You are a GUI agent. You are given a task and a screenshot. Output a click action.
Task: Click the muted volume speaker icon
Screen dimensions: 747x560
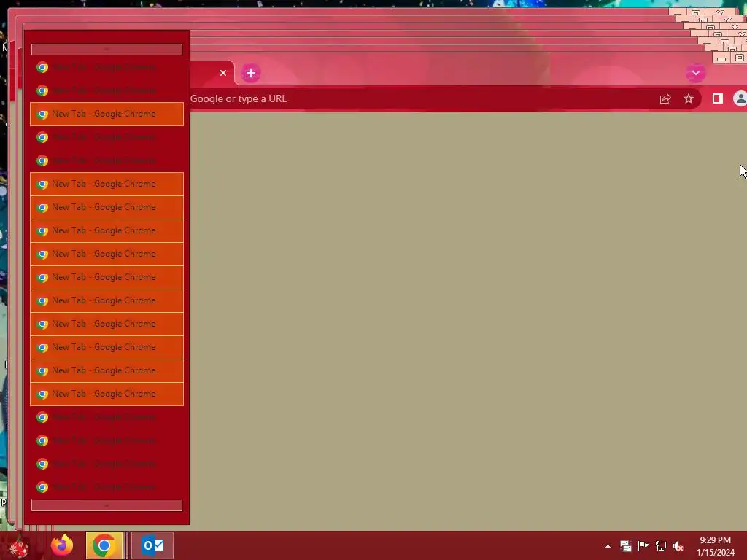click(x=678, y=546)
